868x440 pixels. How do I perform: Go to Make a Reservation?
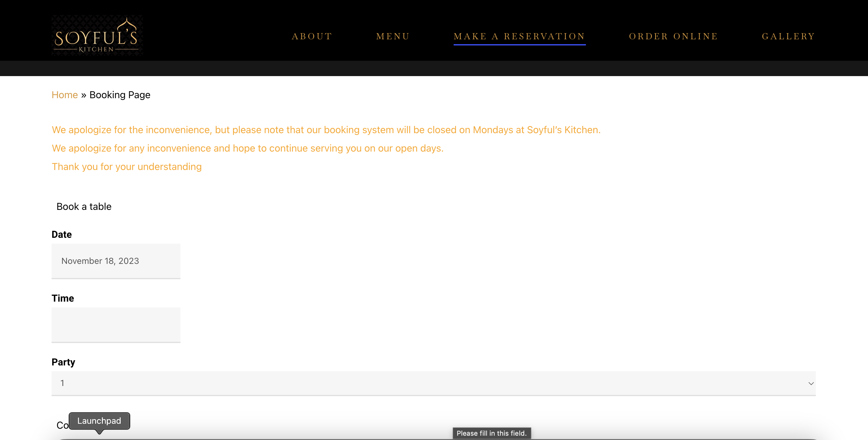(519, 37)
